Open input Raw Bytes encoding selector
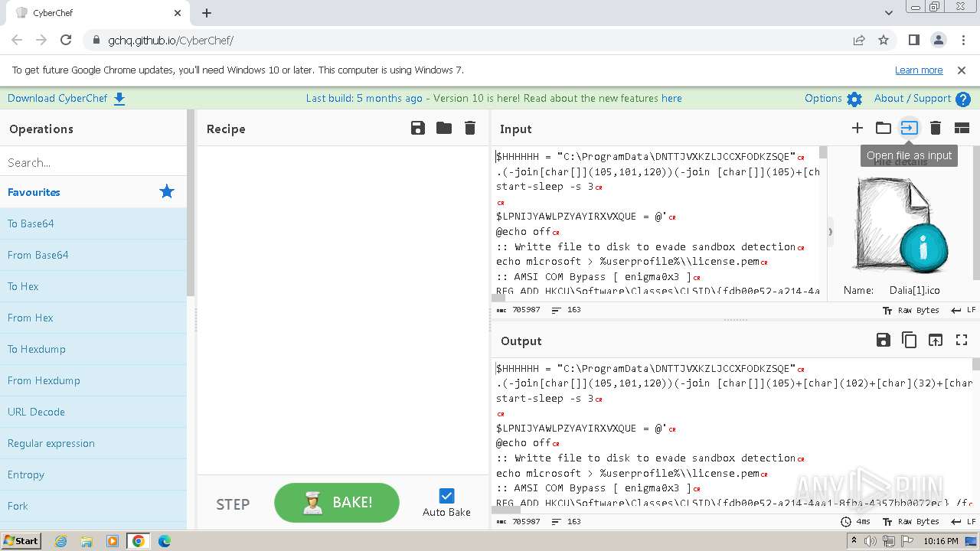This screenshot has height=551, width=980. pos(911,310)
